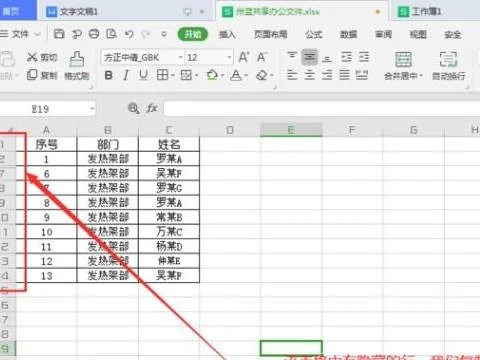Click the decrease indent icon

tap(346, 57)
